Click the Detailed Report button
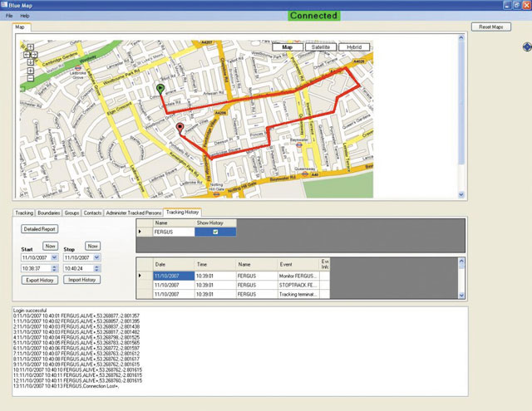 pos(40,229)
